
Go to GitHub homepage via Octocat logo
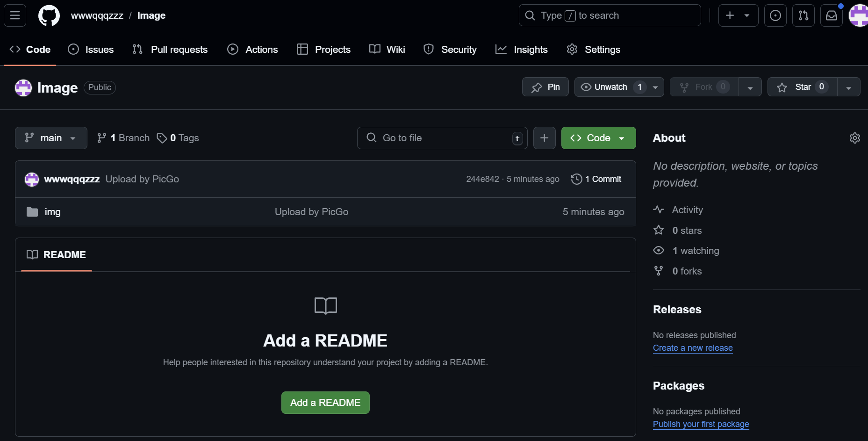click(x=49, y=15)
